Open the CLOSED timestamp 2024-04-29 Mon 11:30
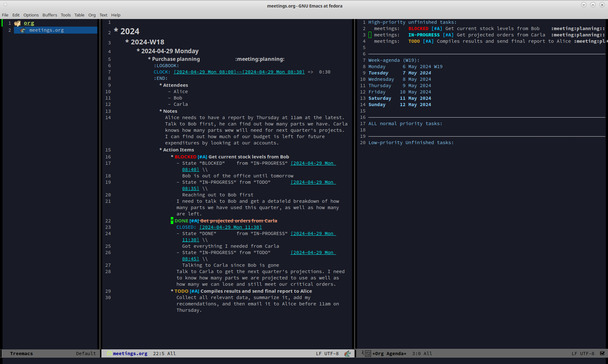This screenshot has width=608, height=364. click(231, 227)
